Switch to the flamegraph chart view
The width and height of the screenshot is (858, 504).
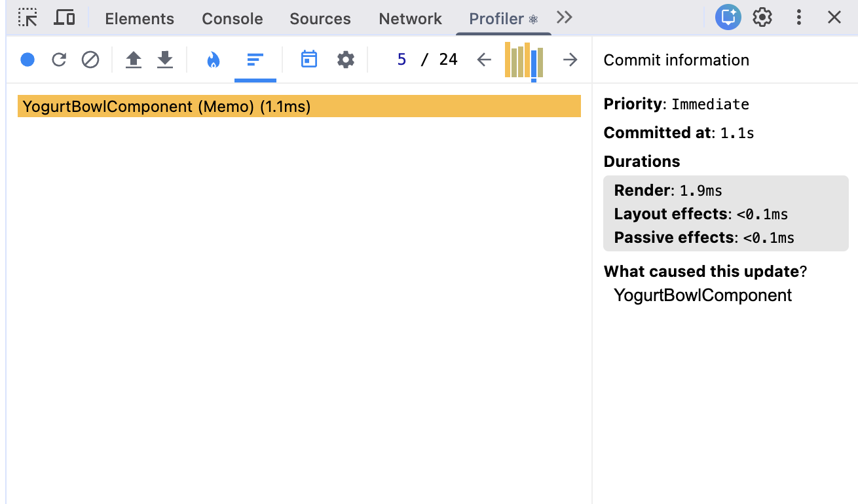[213, 60]
